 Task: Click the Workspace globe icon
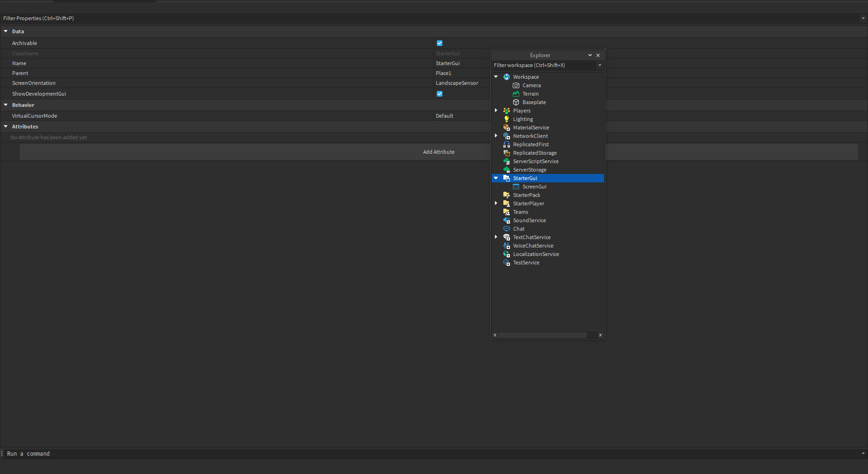click(506, 77)
